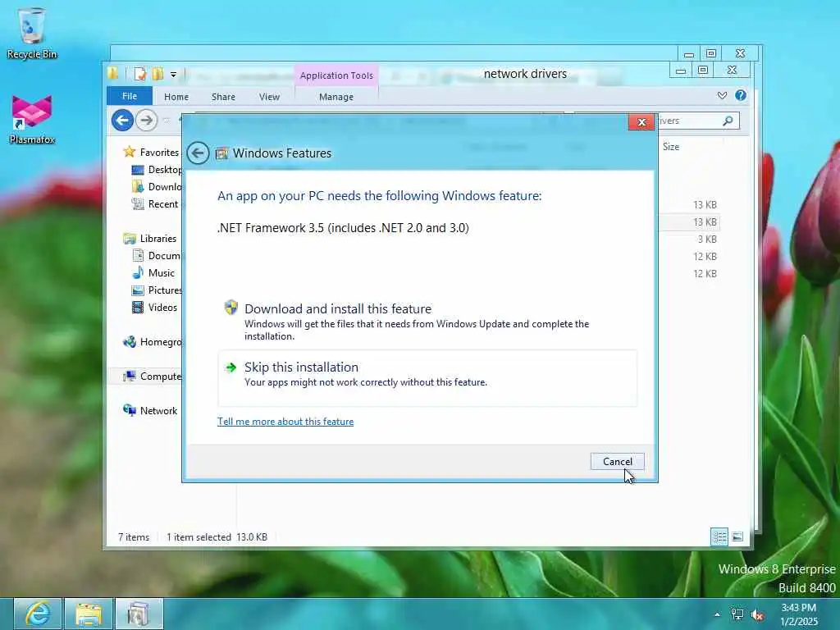Click the Properties icon in quick access toolbar
840x630 pixels.
pyautogui.click(x=139, y=74)
